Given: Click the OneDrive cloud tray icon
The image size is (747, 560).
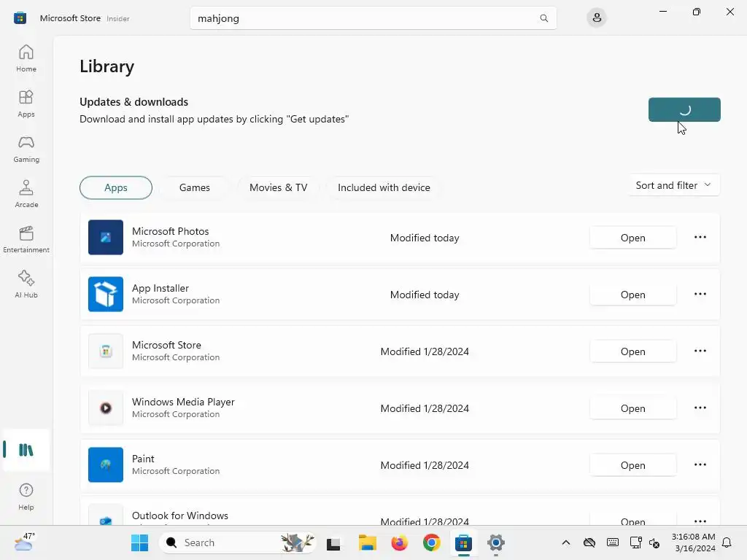Looking at the screenshot, I should tap(589, 542).
